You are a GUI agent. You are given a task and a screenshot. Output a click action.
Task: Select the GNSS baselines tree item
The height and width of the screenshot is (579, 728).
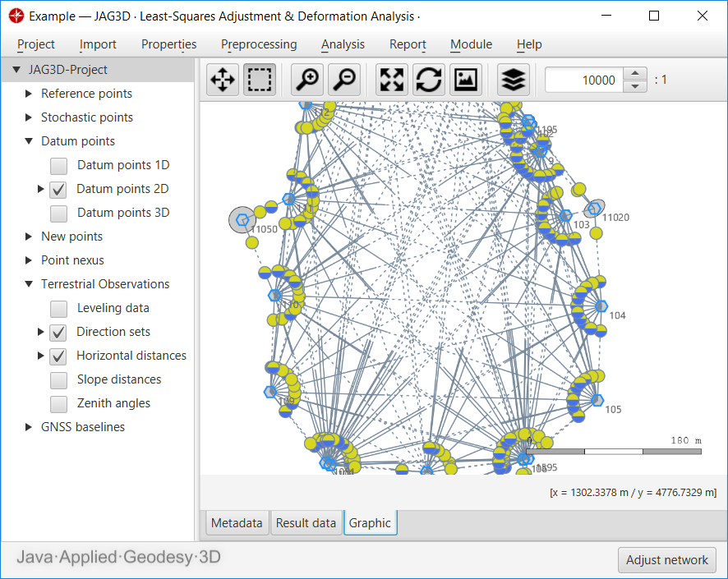pyautogui.click(x=83, y=427)
